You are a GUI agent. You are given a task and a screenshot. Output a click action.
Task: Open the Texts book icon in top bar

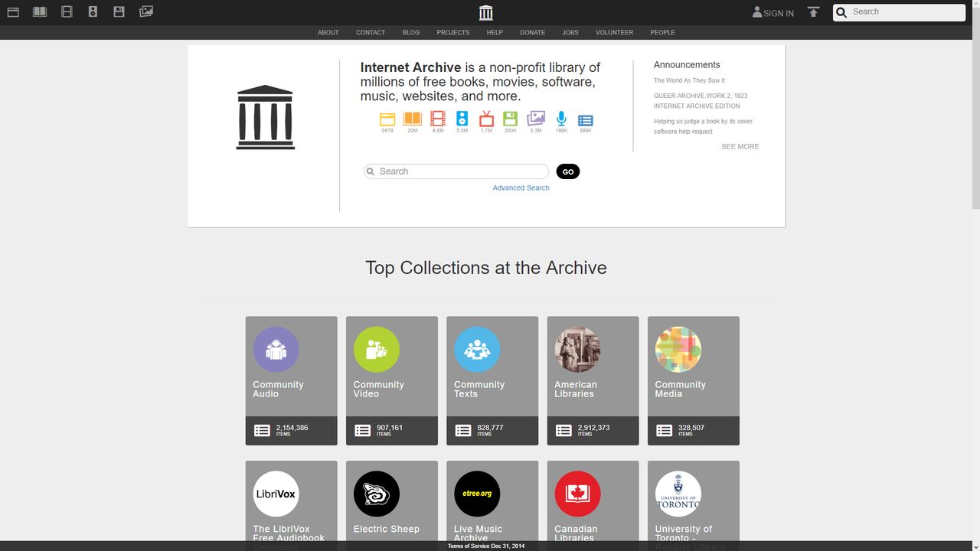[x=40, y=12]
